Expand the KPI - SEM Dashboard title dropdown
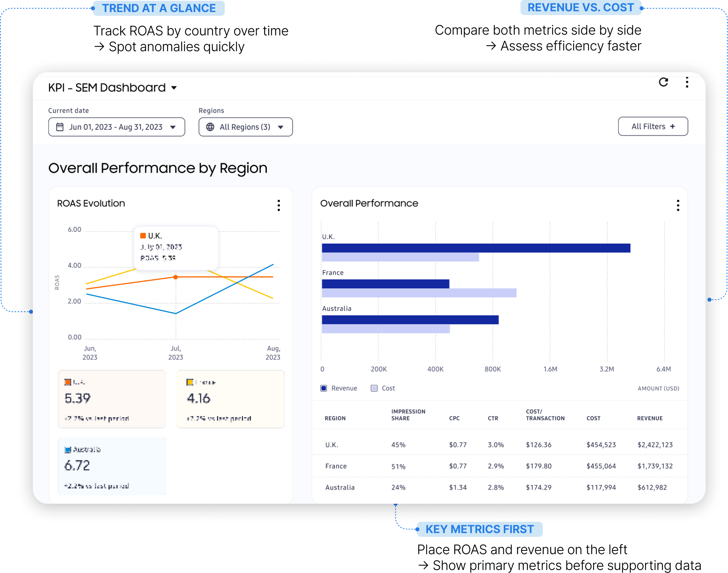The height and width of the screenshot is (573, 728). tap(174, 88)
